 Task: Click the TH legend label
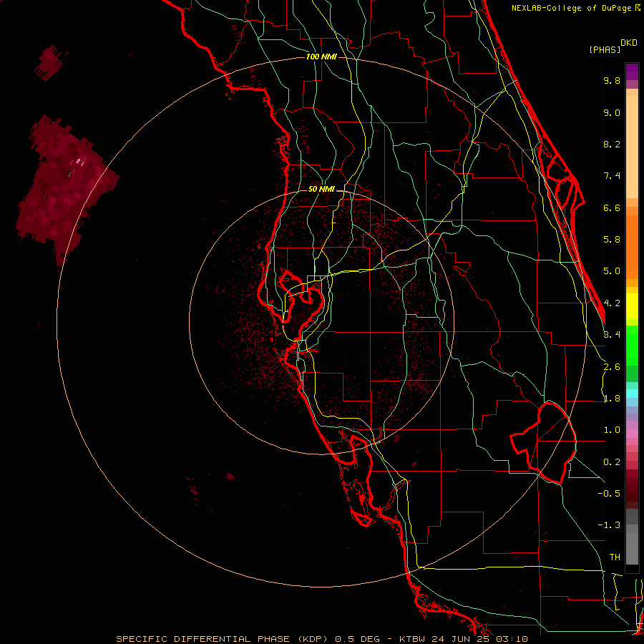coord(615,557)
